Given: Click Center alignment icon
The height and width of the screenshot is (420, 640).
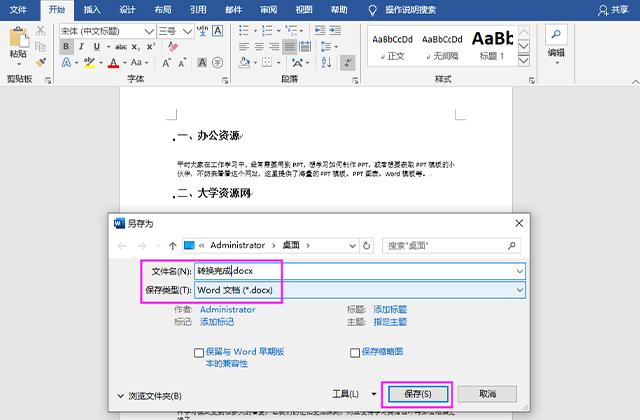Looking at the screenshot, I should 259,47.
